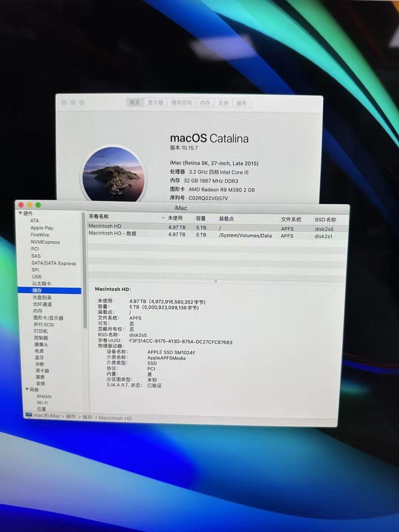Collapse the 网络 tree section
This screenshot has height=532, width=399.
pos(27,389)
